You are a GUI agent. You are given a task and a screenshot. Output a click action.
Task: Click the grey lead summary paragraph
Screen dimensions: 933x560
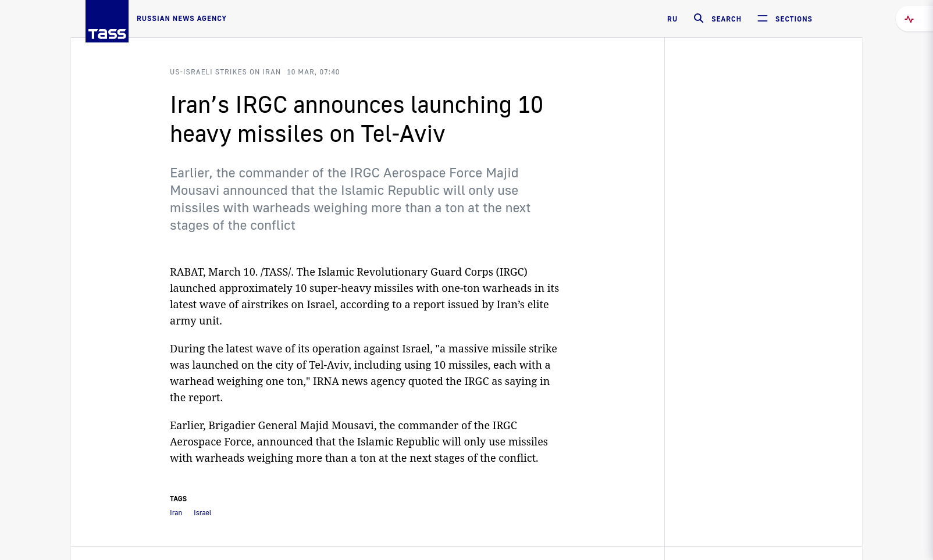tap(350, 199)
